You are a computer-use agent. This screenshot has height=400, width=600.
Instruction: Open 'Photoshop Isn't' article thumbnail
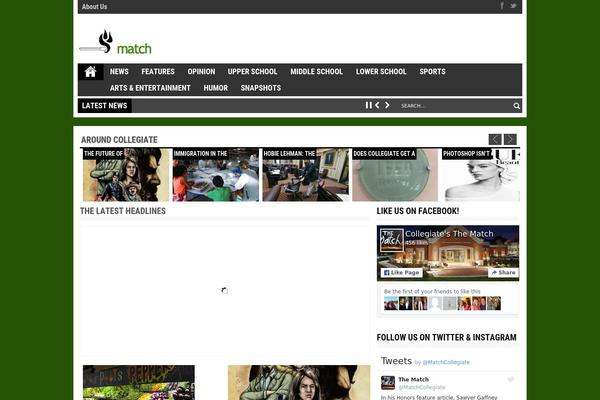pyautogui.click(x=481, y=175)
